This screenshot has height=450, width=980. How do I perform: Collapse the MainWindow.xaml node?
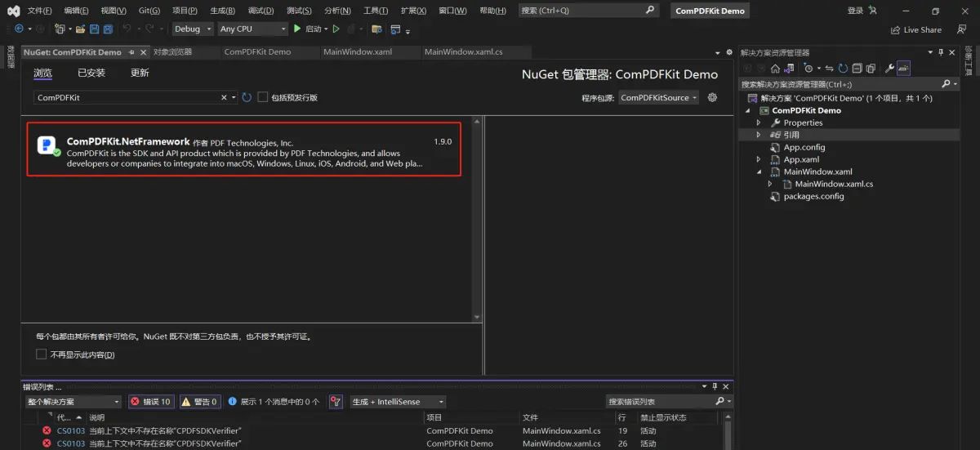[759, 172]
